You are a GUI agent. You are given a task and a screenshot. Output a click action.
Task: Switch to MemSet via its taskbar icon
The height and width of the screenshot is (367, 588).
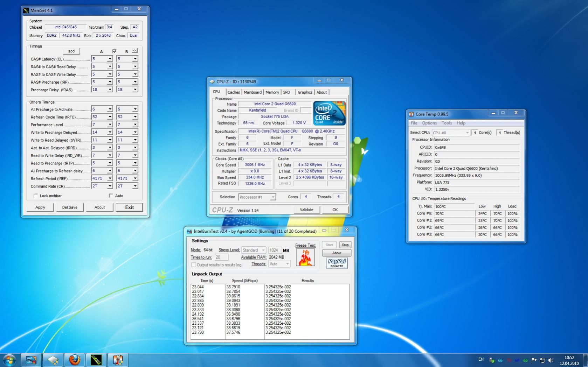coord(96,360)
